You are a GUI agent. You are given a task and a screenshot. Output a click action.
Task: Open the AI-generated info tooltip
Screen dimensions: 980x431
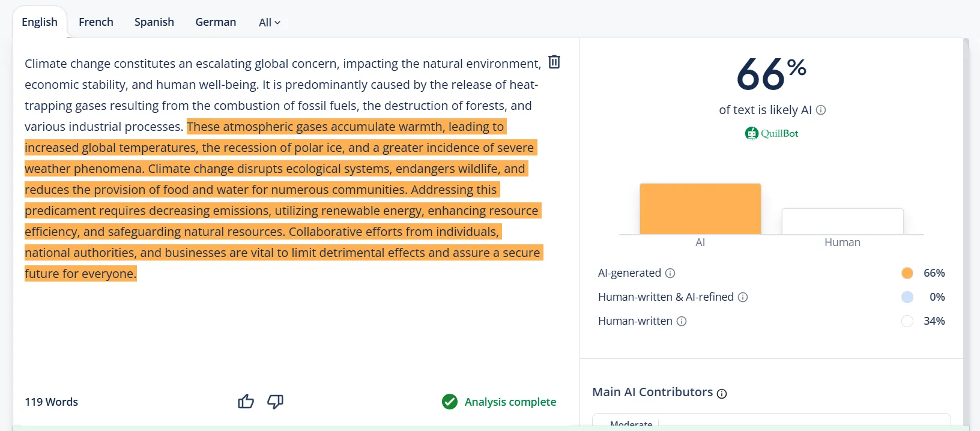coord(671,273)
